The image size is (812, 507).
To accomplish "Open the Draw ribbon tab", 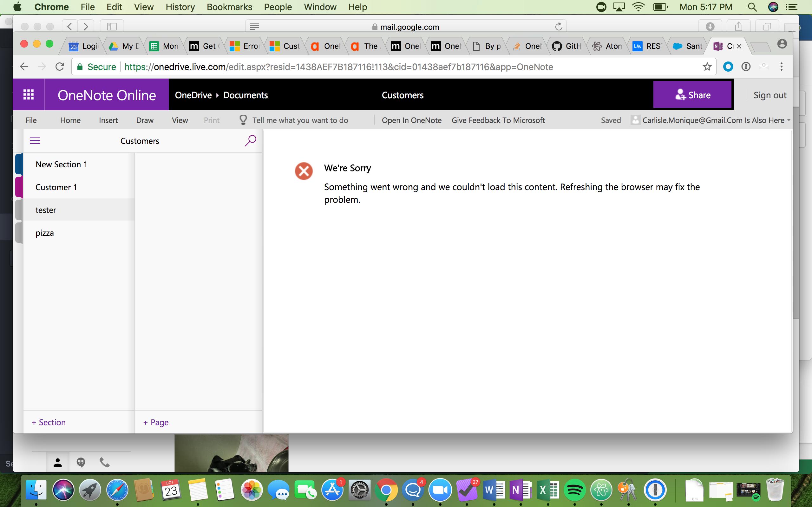I will point(145,120).
